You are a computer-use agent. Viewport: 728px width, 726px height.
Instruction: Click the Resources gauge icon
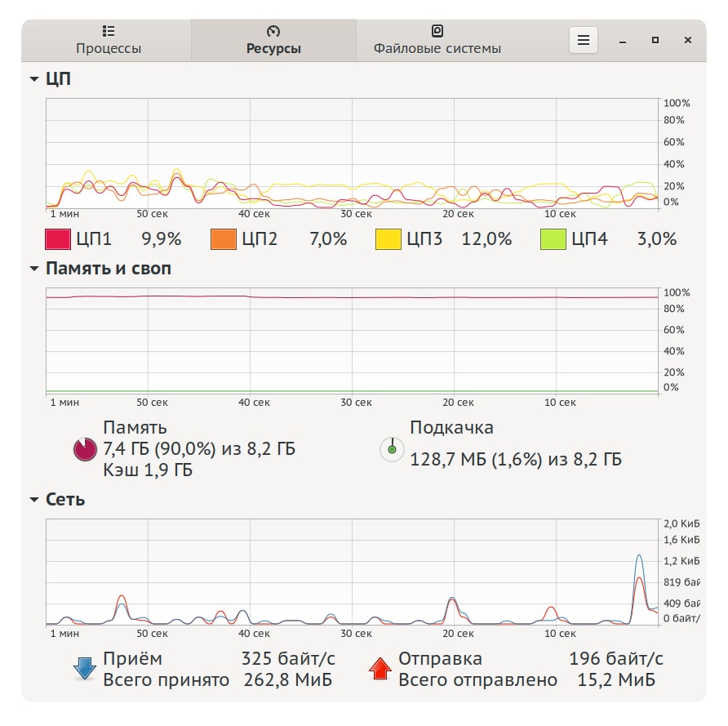[273, 31]
